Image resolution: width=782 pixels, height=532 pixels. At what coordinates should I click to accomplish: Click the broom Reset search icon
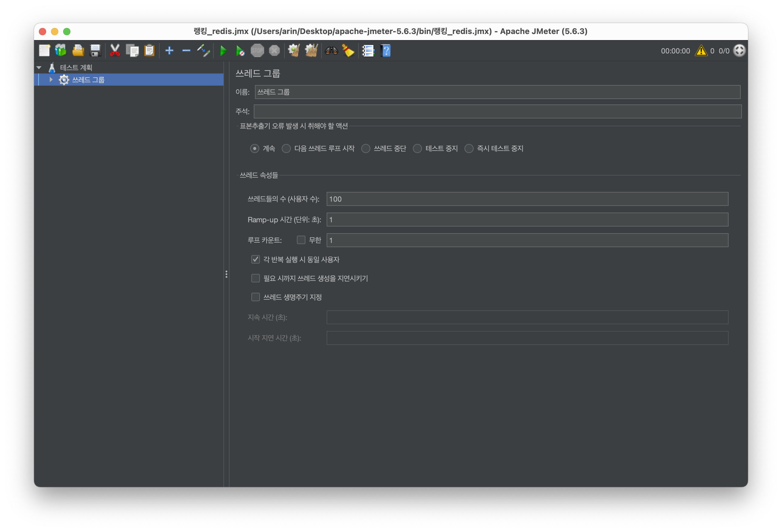tap(348, 51)
